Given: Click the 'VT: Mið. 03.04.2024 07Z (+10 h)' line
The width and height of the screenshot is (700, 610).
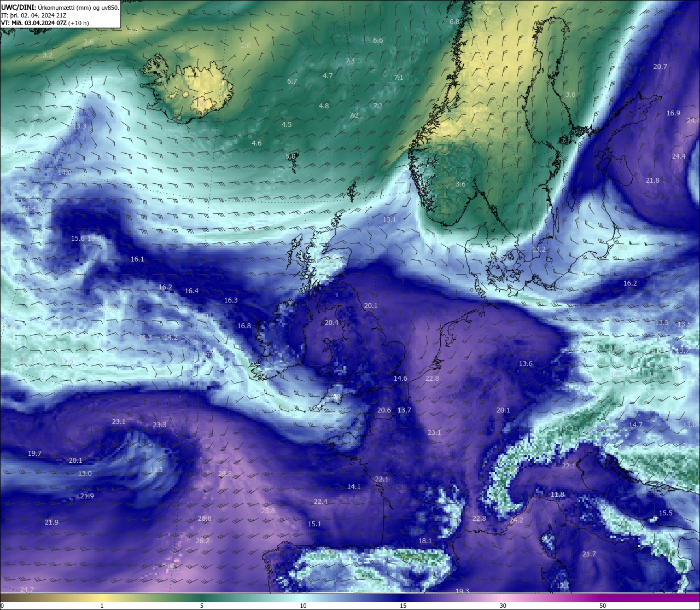Looking at the screenshot, I should point(45,23).
